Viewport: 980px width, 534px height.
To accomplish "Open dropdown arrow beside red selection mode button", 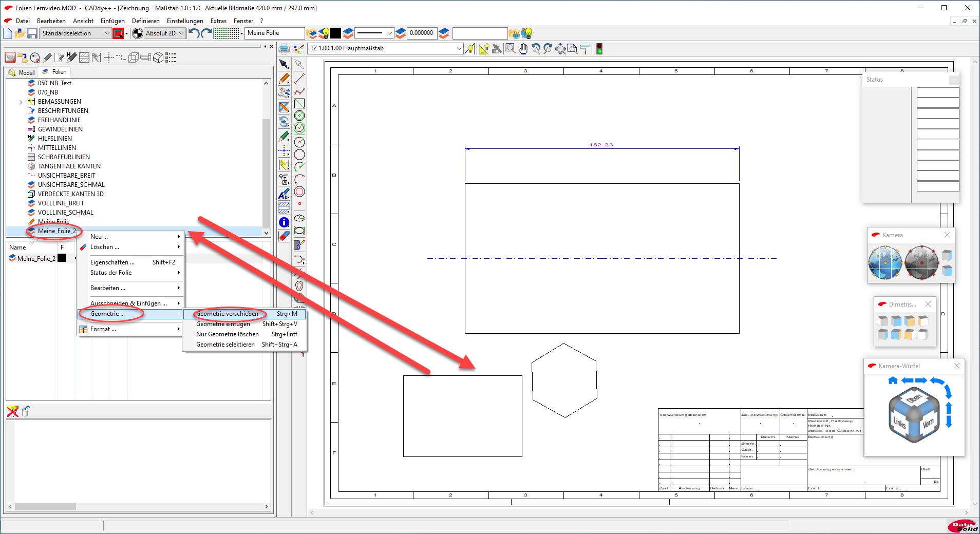I will coord(126,34).
